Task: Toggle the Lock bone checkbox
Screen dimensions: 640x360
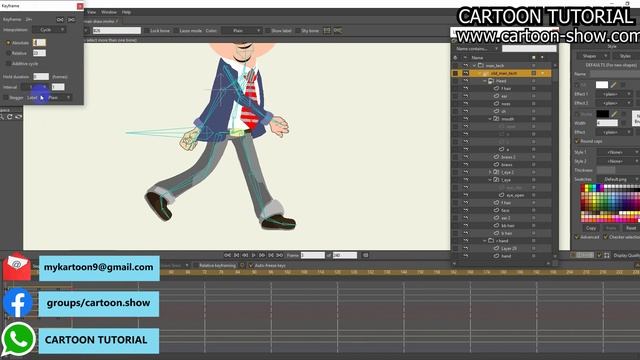Action: click(147, 31)
